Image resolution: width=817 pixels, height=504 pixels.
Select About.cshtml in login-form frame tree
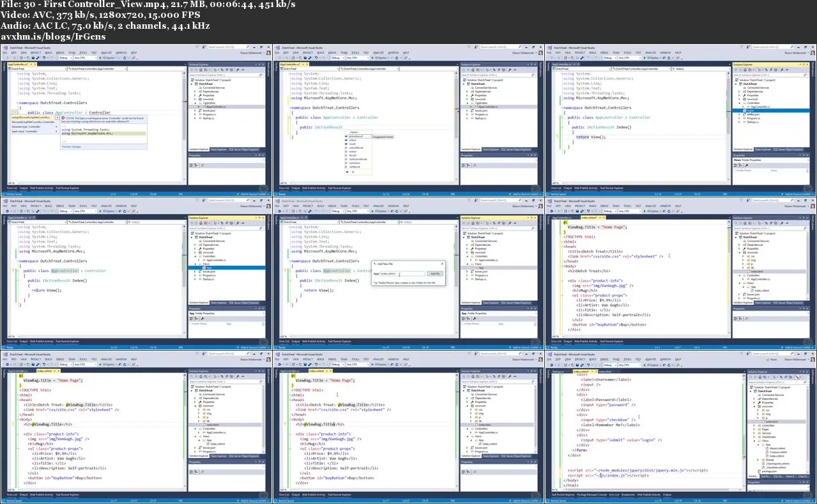[x=777, y=448]
